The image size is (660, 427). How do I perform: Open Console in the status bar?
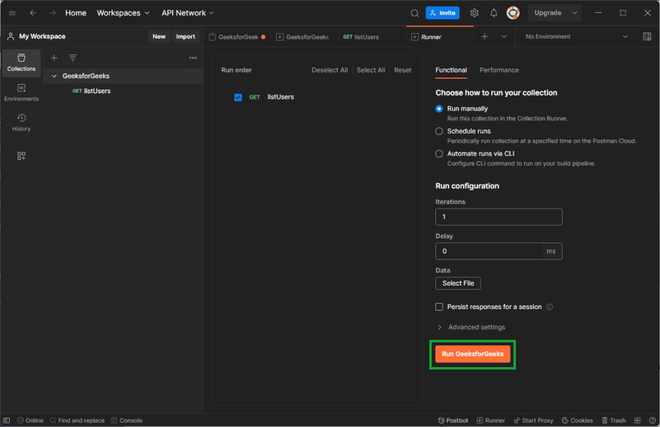coord(127,420)
